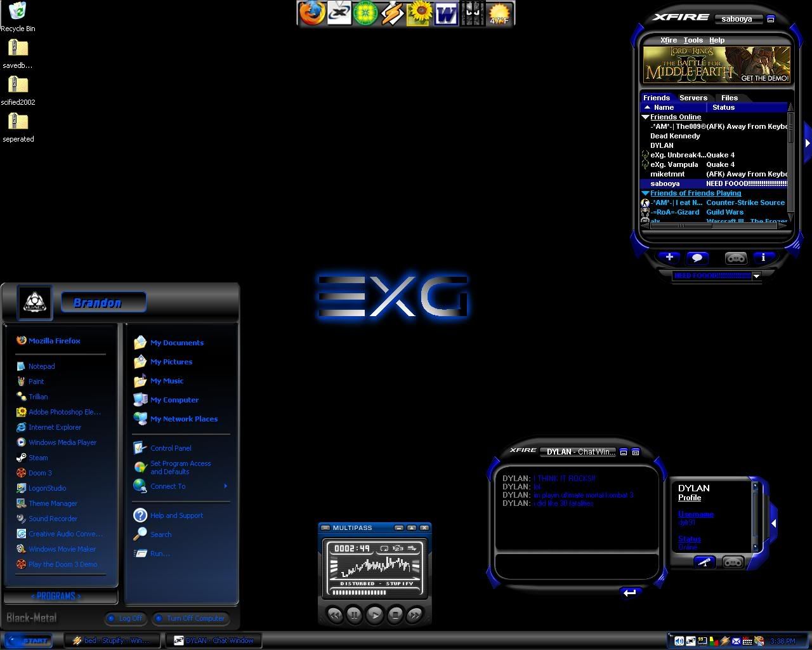Click the telescope button in DYLAN profile panel
This screenshot has width=812, height=650.
704,562
